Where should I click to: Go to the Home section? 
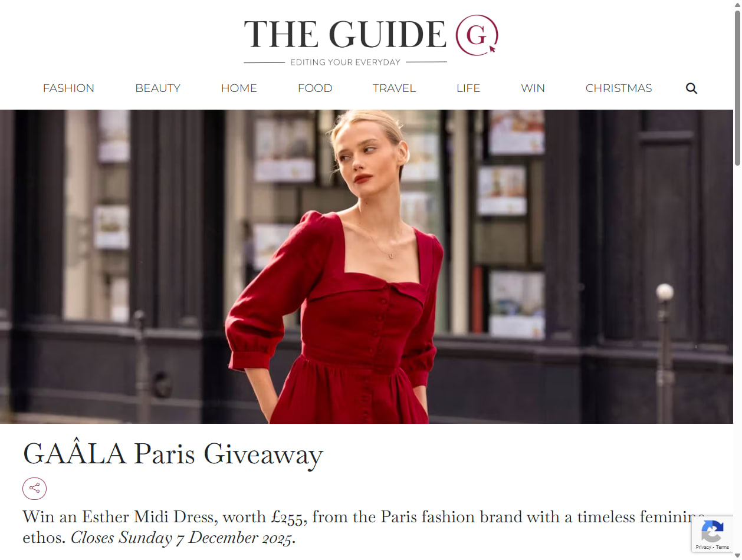point(239,88)
